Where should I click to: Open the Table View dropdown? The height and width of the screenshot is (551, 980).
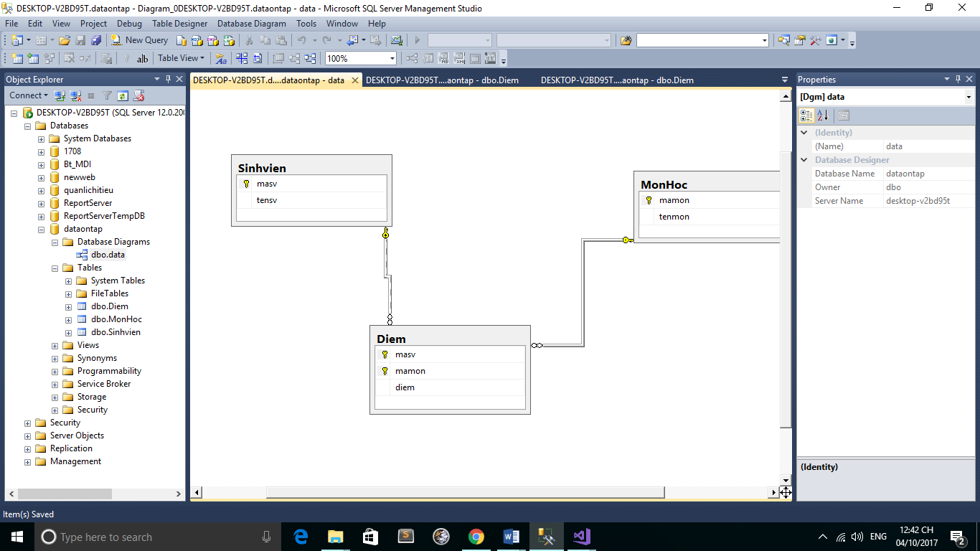[181, 58]
